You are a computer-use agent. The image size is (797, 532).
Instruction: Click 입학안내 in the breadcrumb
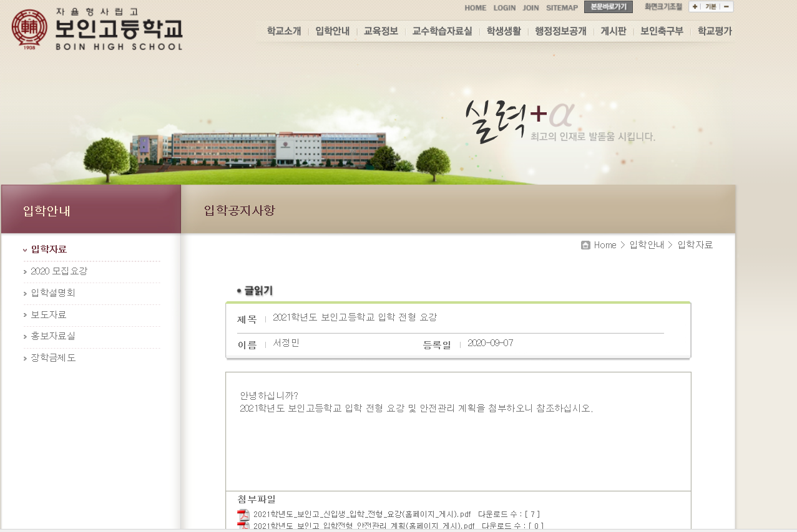coord(647,245)
